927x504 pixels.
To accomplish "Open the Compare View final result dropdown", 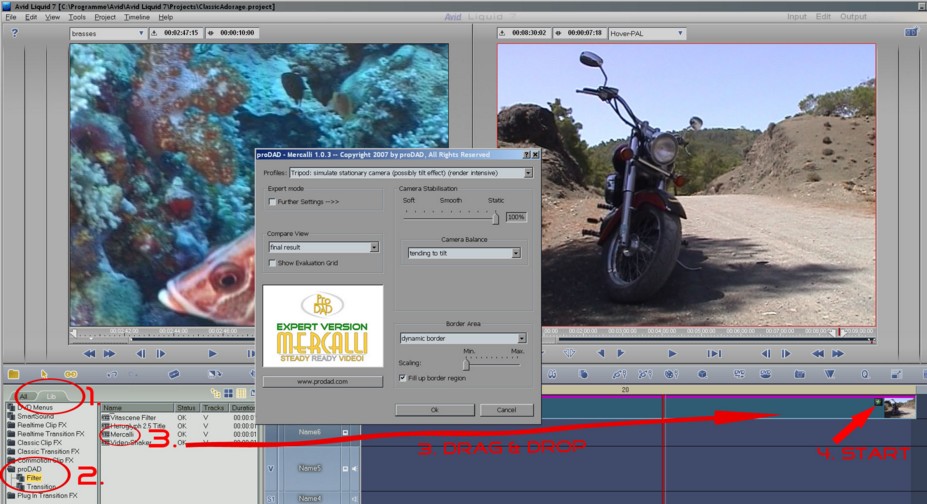I will click(x=323, y=247).
